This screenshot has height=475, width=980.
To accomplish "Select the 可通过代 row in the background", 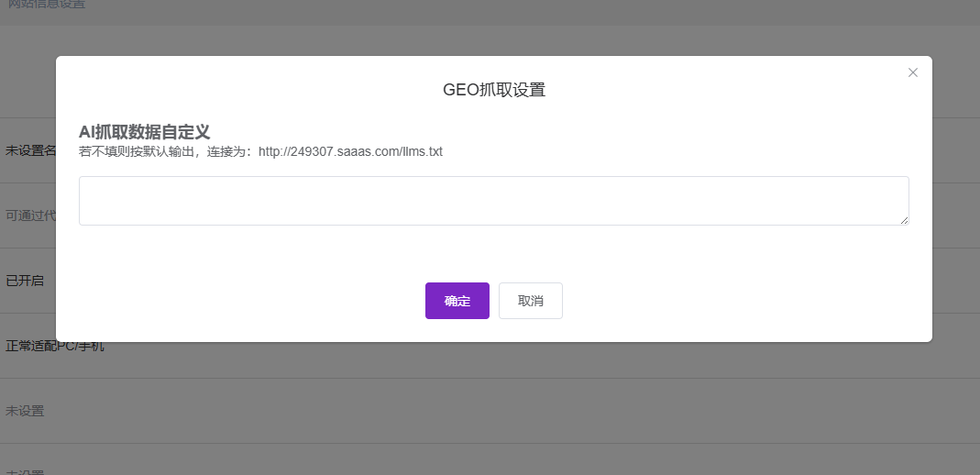I will (30, 215).
